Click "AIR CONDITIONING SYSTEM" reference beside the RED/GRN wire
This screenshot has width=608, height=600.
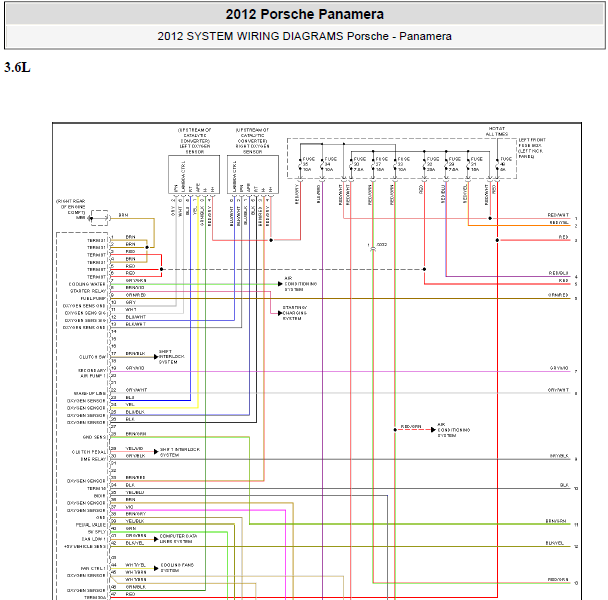click(x=454, y=430)
